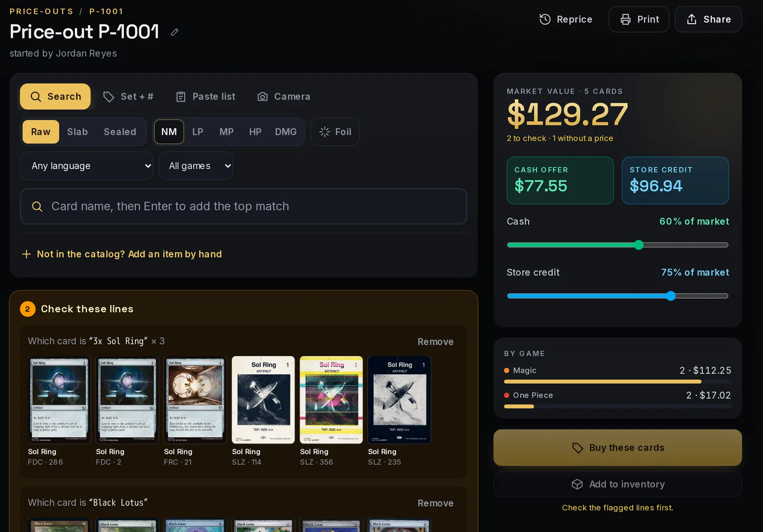Click the plus icon for adding item by hand

click(x=27, y=254)
